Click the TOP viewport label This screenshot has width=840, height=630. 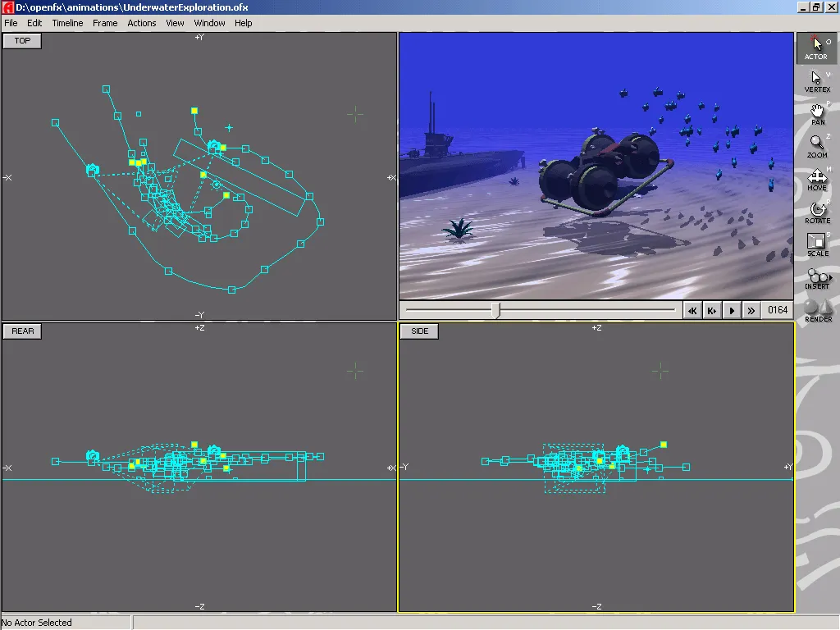[x=21, y=40]
